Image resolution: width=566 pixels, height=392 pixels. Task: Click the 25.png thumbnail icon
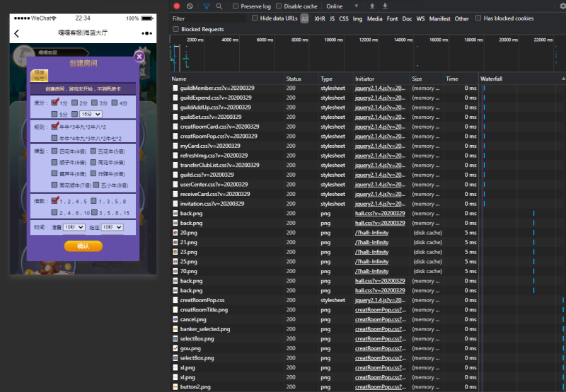coord(175,262)
